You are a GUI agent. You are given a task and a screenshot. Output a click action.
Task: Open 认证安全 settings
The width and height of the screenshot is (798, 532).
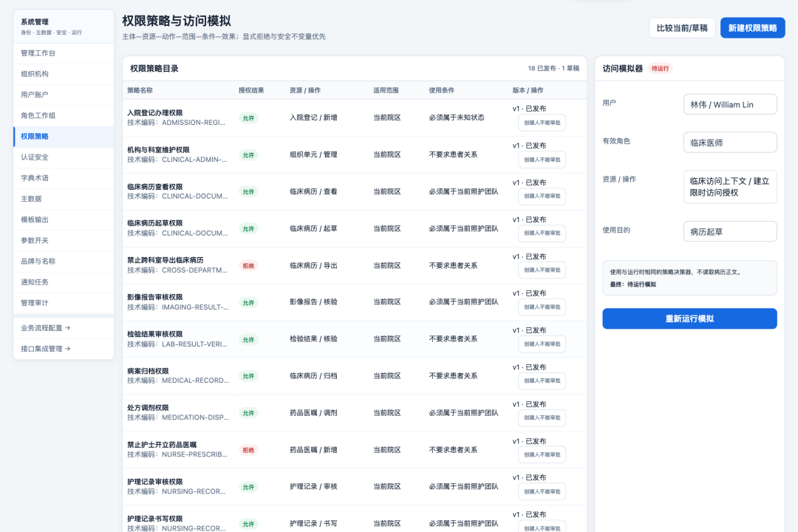[x=64, y=157]
